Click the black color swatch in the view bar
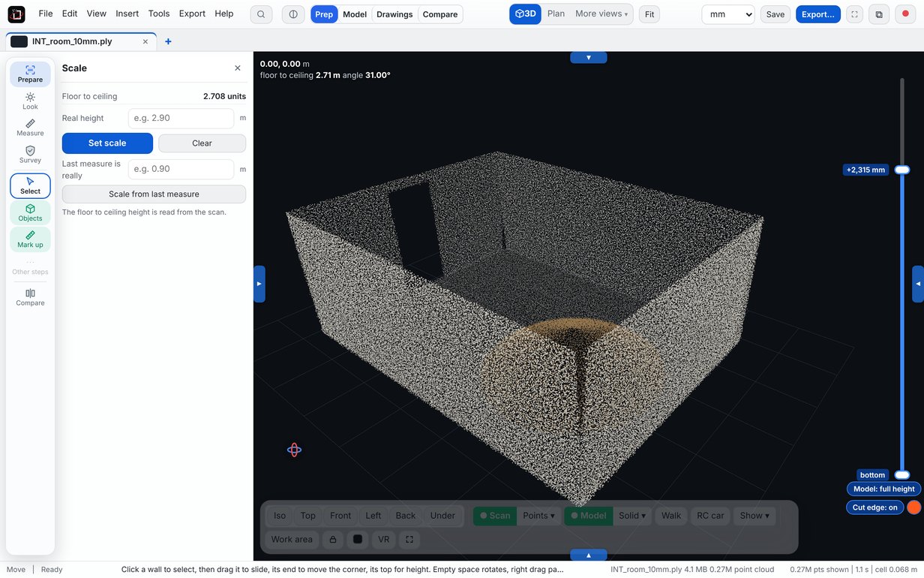 (x=358, y=539)
